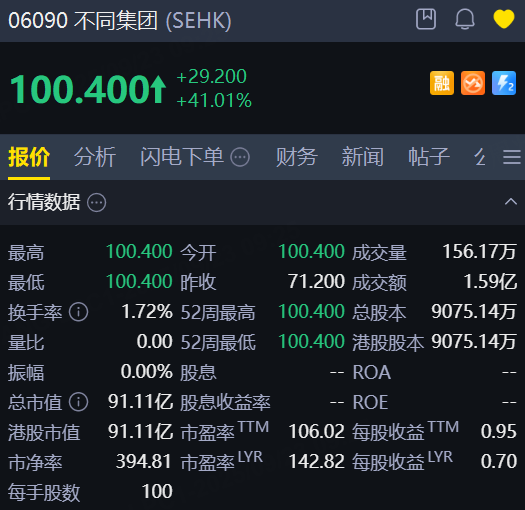525x510 pixels.
Task: Click the 最高 label
Action: pyautogui.click(x=26, y=253)
